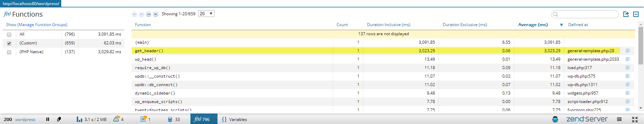Screen dimensions: 644x124
Task: Sort by Average (ms) column arrow
Action: [x=561, y=25]
